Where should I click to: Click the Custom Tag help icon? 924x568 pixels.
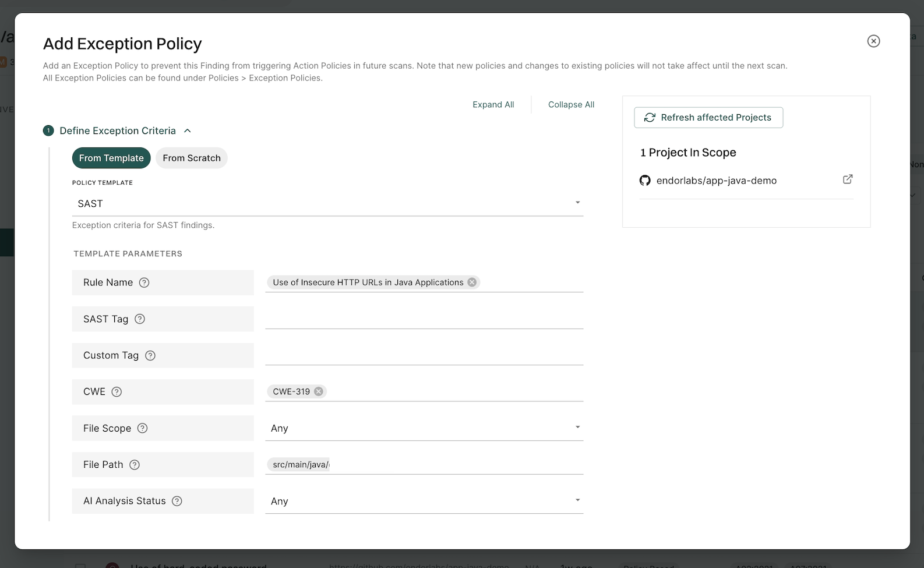coord(150,355)
